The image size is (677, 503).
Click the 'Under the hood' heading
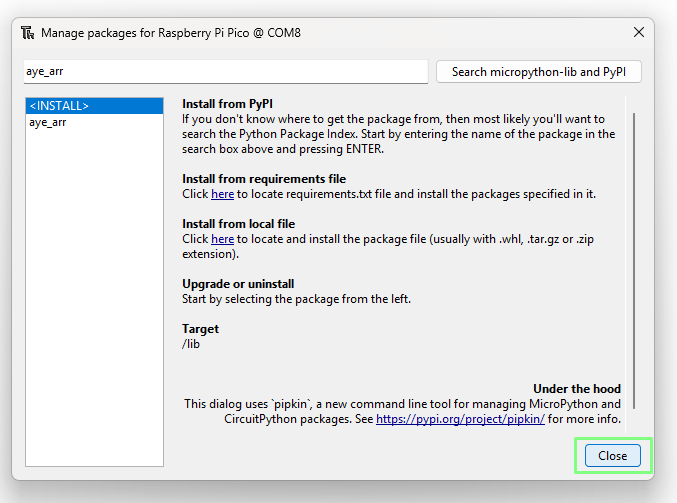(x=577, y=389)
